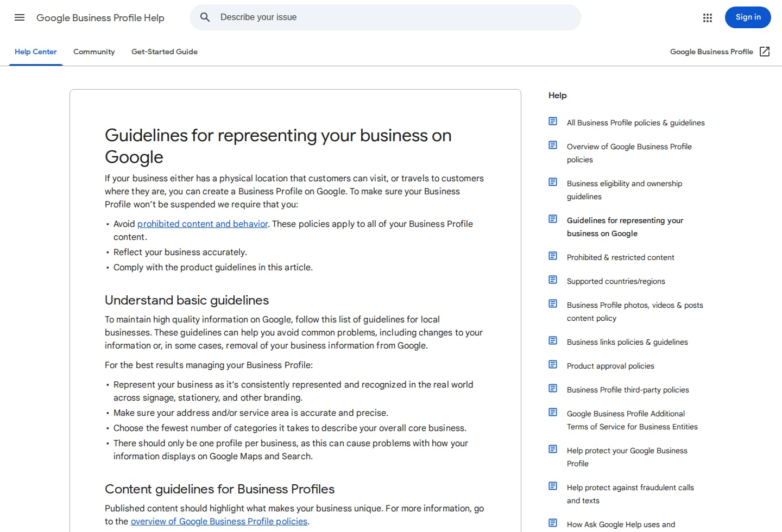Image resolution: width=782 pixels, height=532 pixels.
Task: Click the search magnifier icon
Action: (x=205, y=17)
